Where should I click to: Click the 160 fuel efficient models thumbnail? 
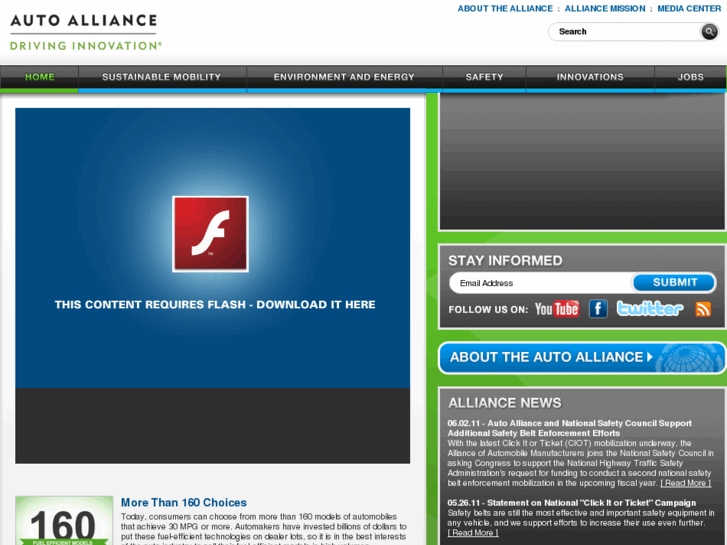click(x=64, y=520)
